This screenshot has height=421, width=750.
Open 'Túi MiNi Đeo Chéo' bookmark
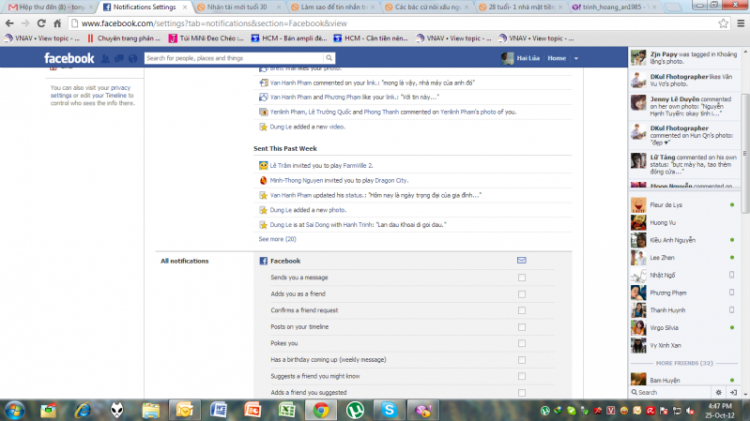pyautogui.click(x=206, y=38)
